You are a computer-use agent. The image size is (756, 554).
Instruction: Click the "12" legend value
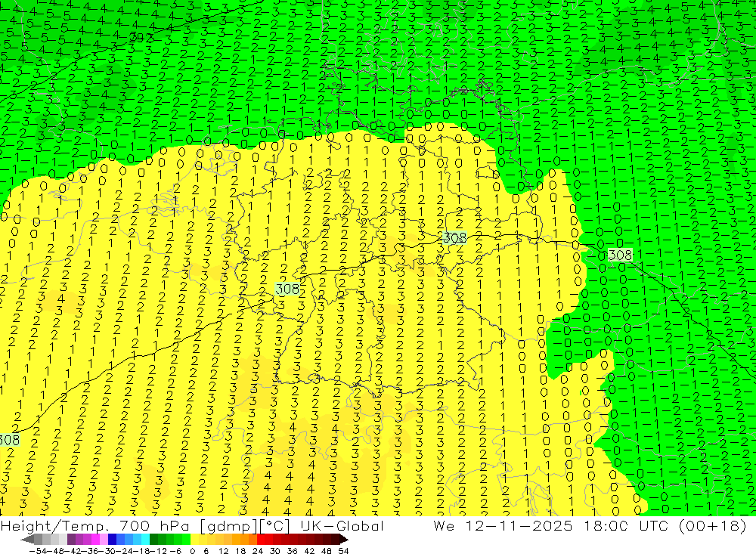(223, 551)
